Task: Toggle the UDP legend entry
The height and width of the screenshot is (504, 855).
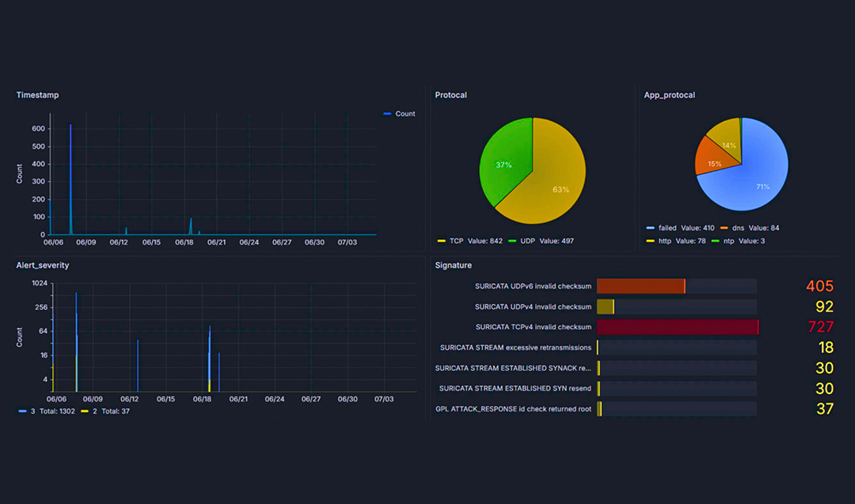Action: coord(541,241)
